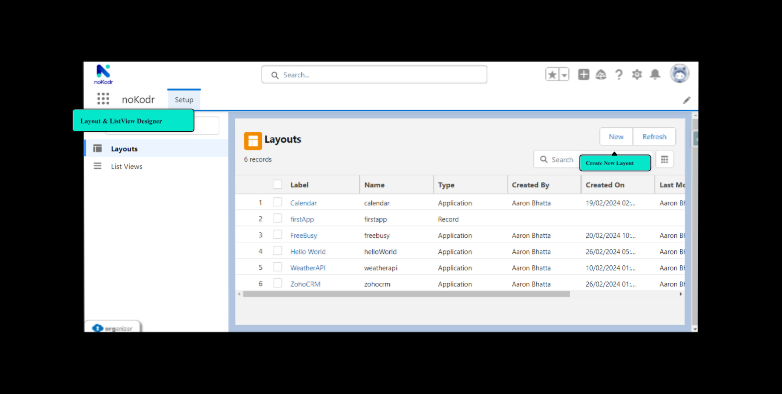Image resolution: width=782 pixels, height=394 pixels.
Task: Open the setup gear icon
Action: coord(637,75)
